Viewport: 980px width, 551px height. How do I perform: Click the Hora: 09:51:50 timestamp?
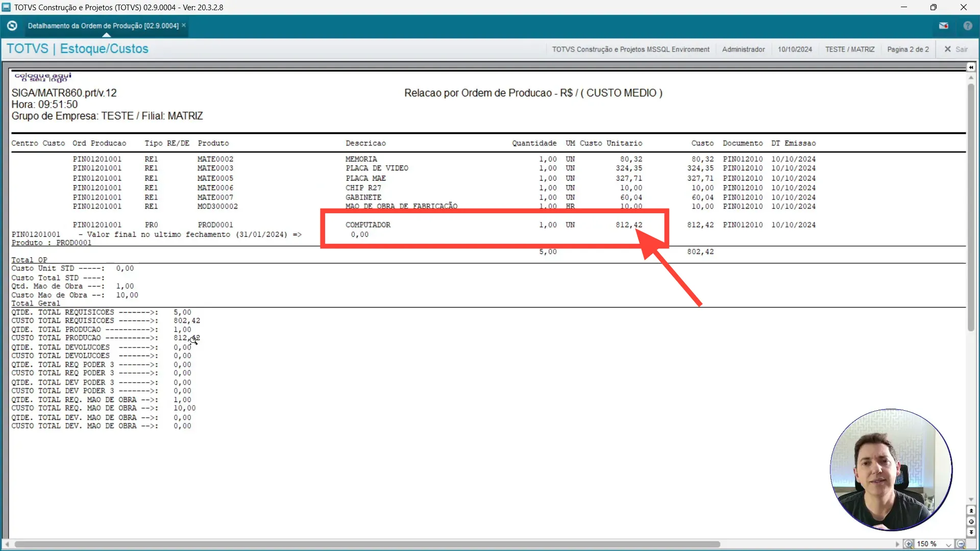45,105
